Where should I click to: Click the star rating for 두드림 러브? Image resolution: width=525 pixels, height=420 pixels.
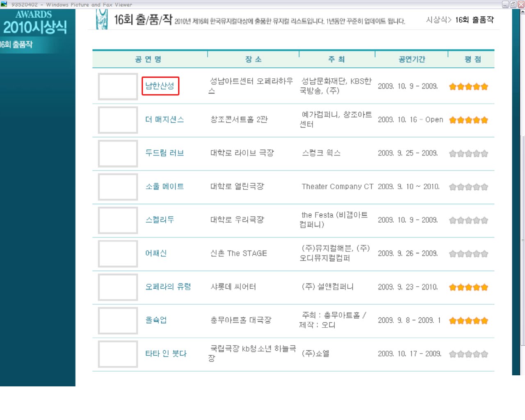click(469, 154)
